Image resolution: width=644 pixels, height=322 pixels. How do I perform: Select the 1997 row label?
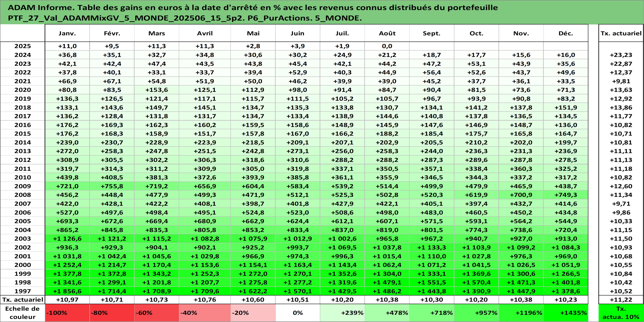coord(22,291)
